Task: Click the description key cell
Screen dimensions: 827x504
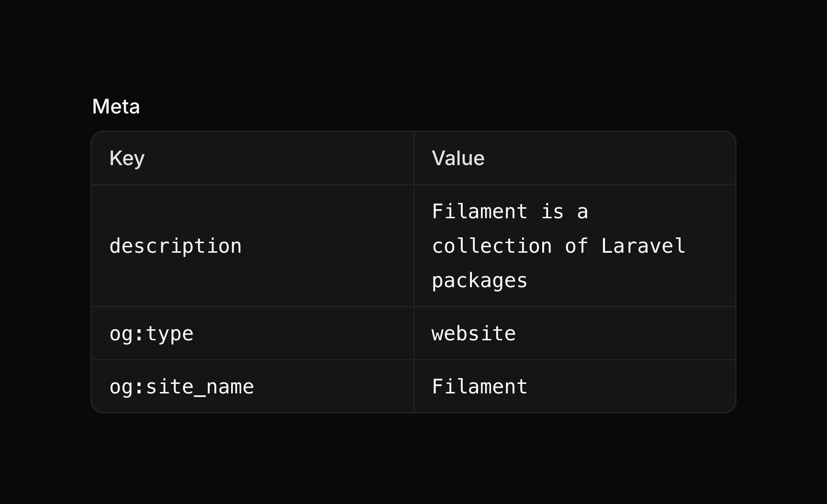Action: (x=176, y=246)
